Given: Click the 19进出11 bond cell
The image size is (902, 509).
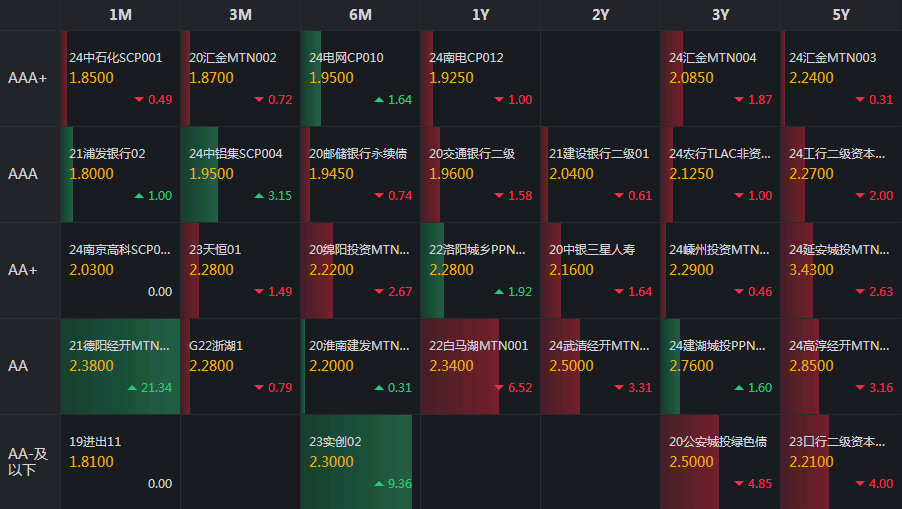Looking at the screenshot, I should pyautogui.click(x=120, y=462).
